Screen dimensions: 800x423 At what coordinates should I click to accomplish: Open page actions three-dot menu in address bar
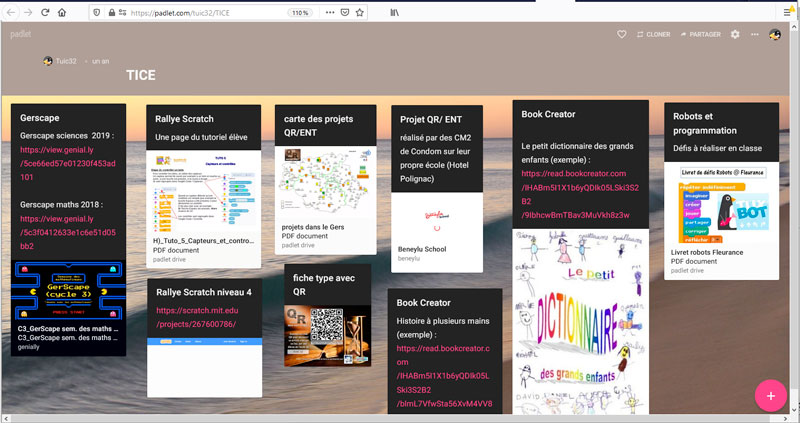pos(330,12)
